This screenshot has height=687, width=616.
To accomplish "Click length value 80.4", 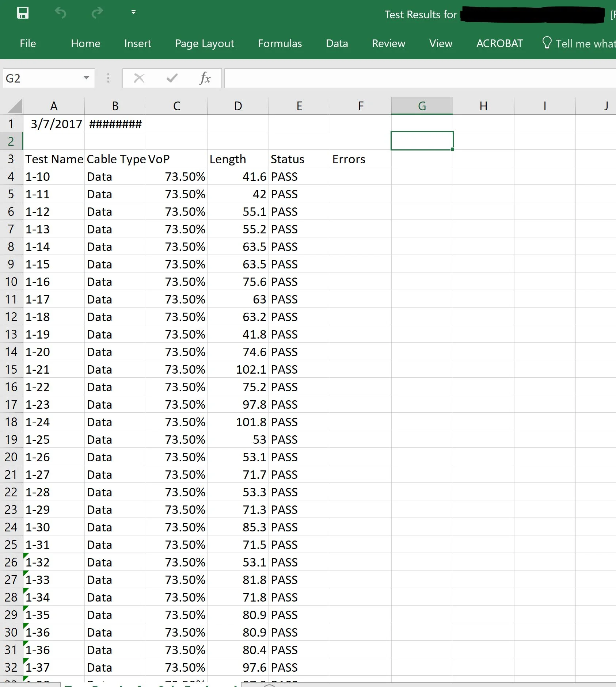I will (238, 650).
